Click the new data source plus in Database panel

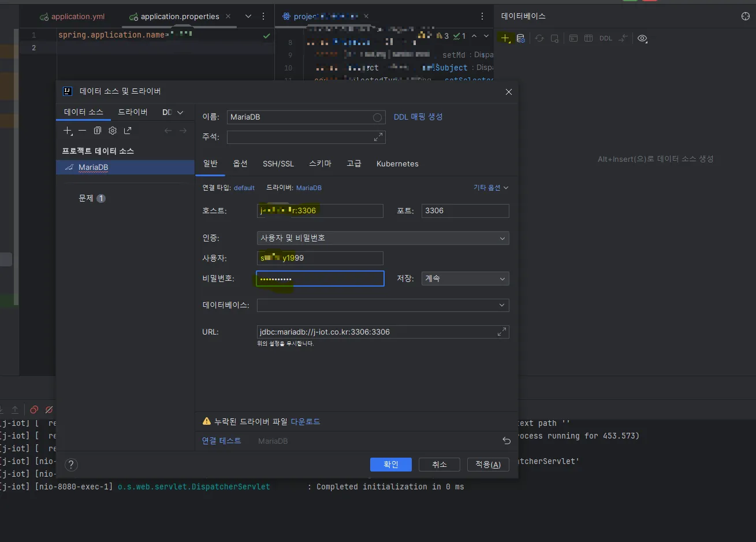click(505, 38)
